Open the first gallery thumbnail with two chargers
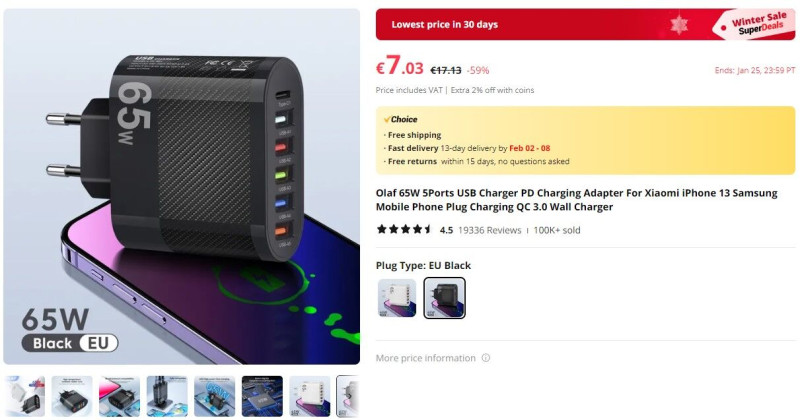Screen dimensions: 800x420 (x=24, y=396)
